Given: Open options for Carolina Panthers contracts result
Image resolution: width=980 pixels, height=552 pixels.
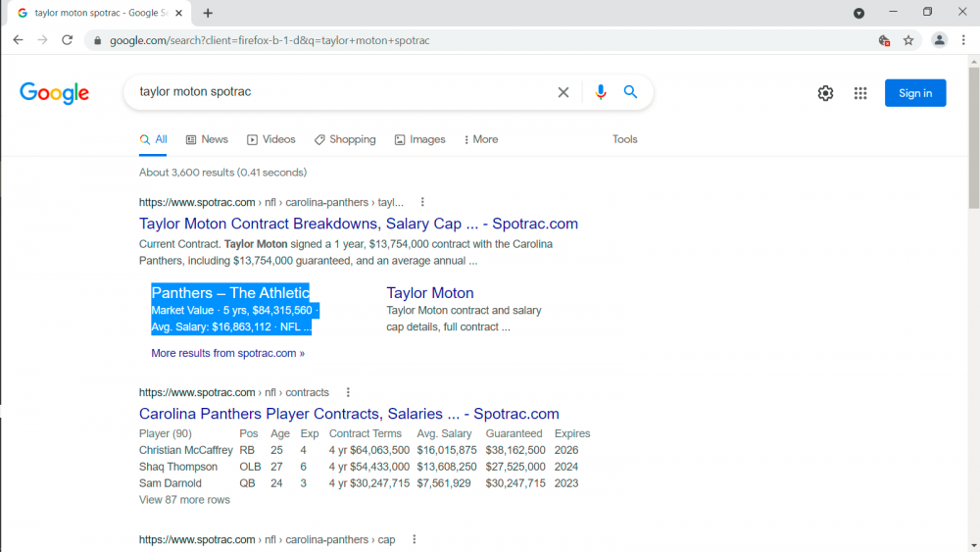Looking at the screenshot, I should click(x=348, y=392).
